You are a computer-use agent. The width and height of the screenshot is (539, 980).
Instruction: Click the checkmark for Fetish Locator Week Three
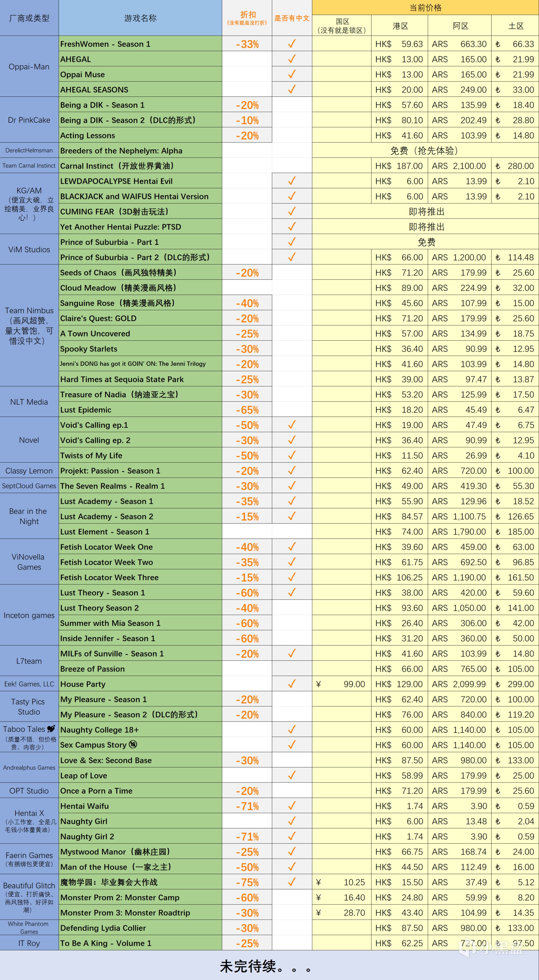coord(292,577)
